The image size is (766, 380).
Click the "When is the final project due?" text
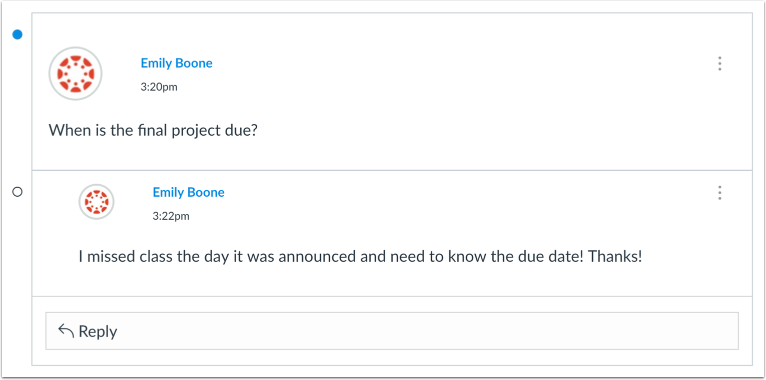coord(152,130)
